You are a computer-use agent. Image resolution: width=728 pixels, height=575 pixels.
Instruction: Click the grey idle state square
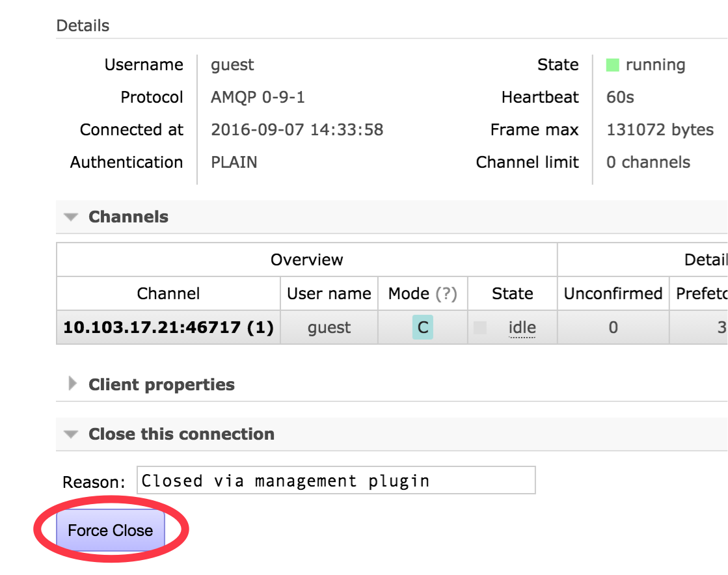(x=480, y=328)
